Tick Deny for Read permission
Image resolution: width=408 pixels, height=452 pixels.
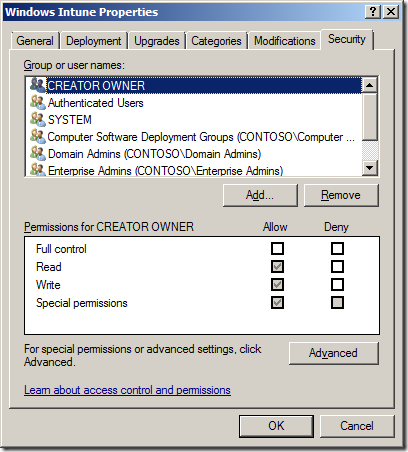[x=337, y=266]
